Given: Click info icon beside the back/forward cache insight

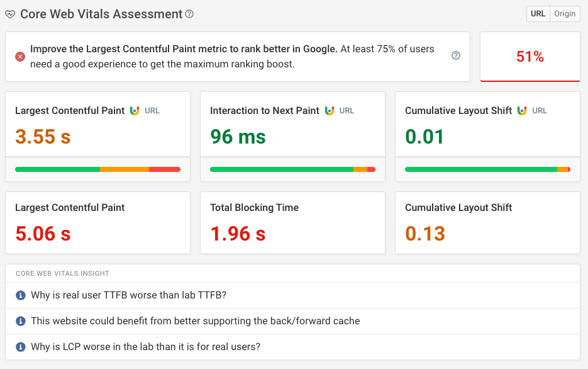Looking at the screenshot, I should (21, 321).
